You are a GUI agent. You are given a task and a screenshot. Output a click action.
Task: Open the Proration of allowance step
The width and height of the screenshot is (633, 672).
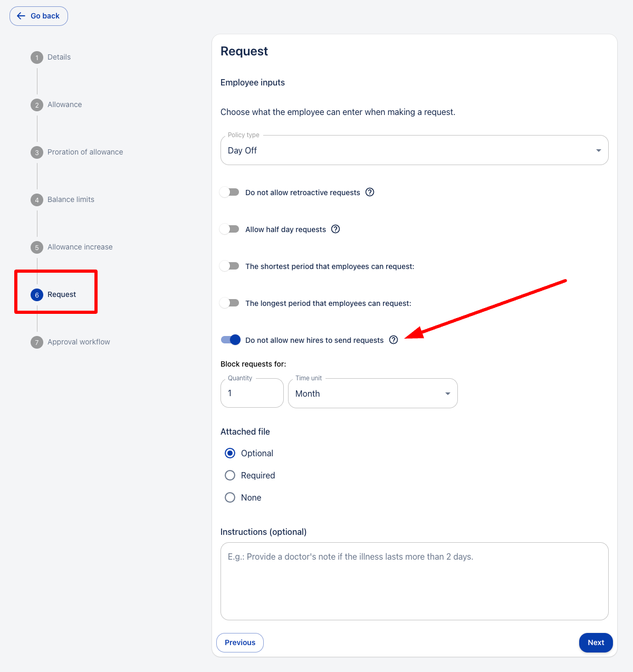tap(85, 152)
